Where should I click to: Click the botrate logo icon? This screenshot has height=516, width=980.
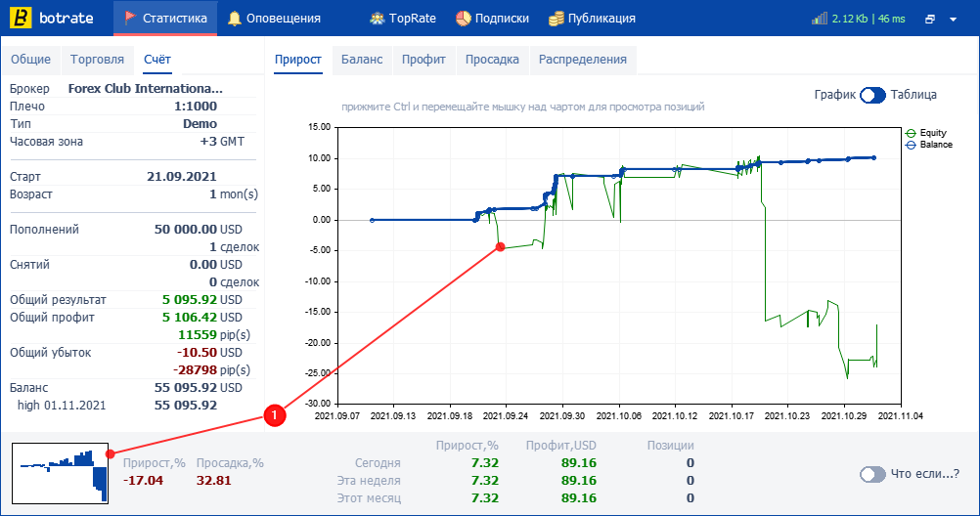click(x=21, y=19)
